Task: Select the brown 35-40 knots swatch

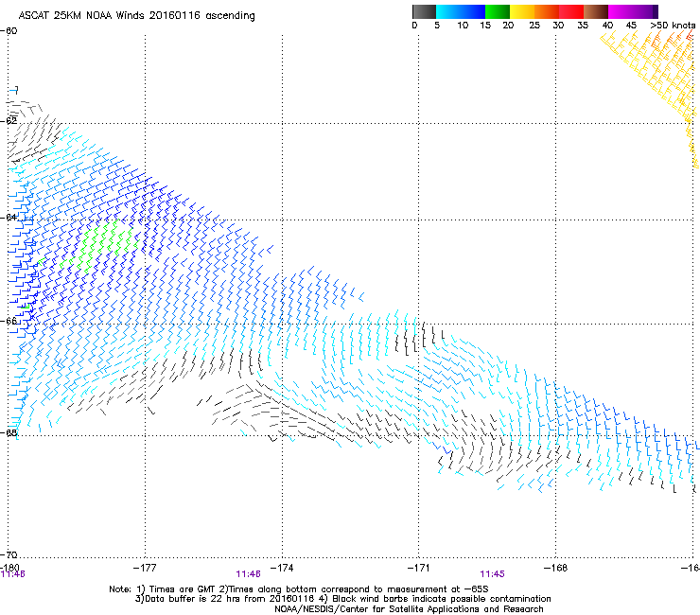Action: pyautogui.click(x=596, y=11)
